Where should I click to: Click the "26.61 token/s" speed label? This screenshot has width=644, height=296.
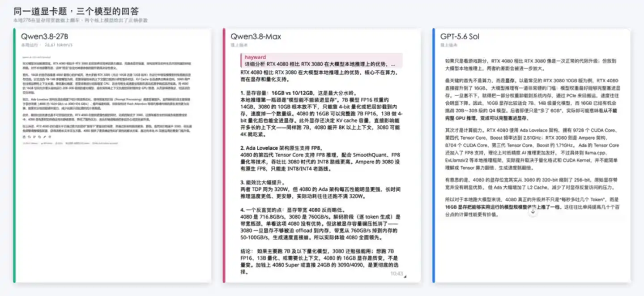tap(59, 45)
